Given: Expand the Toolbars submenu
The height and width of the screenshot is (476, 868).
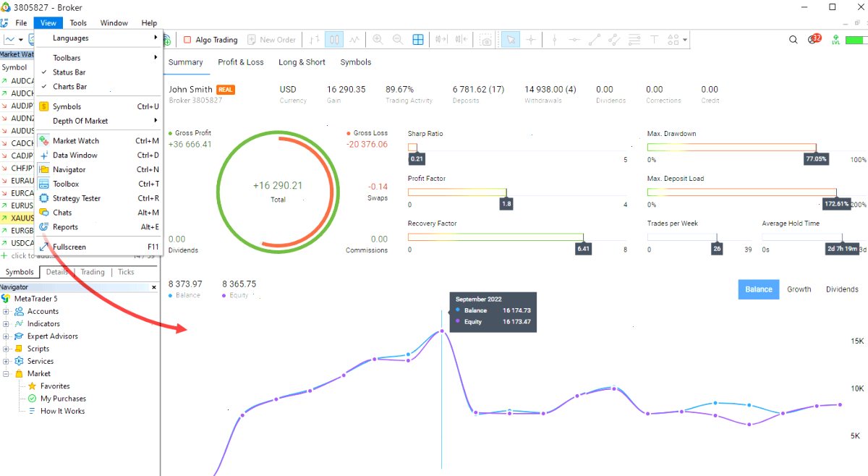Looking at the screenshot, I should 99,58.
